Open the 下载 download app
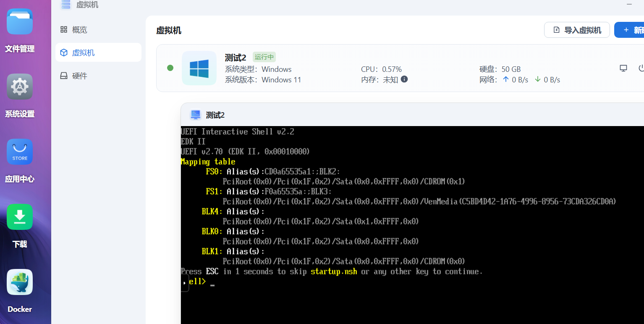644x324 pixels. (20, 217)
